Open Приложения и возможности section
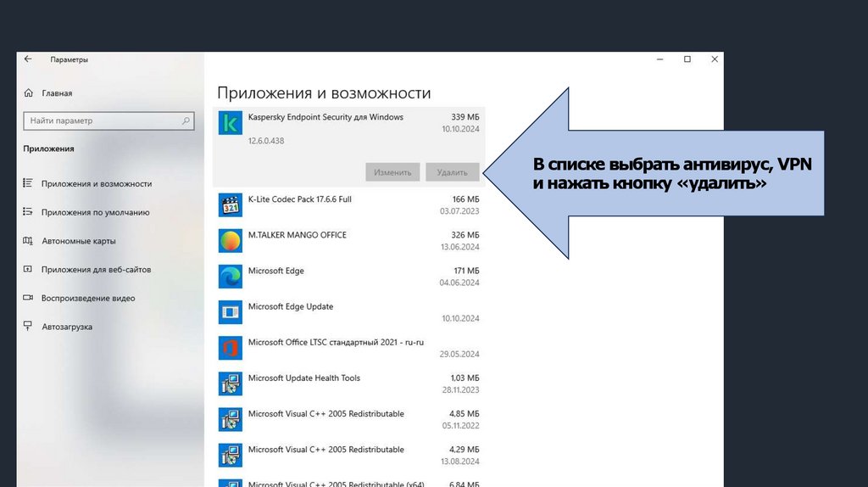The image size is (868, 487). click(97, 183)
